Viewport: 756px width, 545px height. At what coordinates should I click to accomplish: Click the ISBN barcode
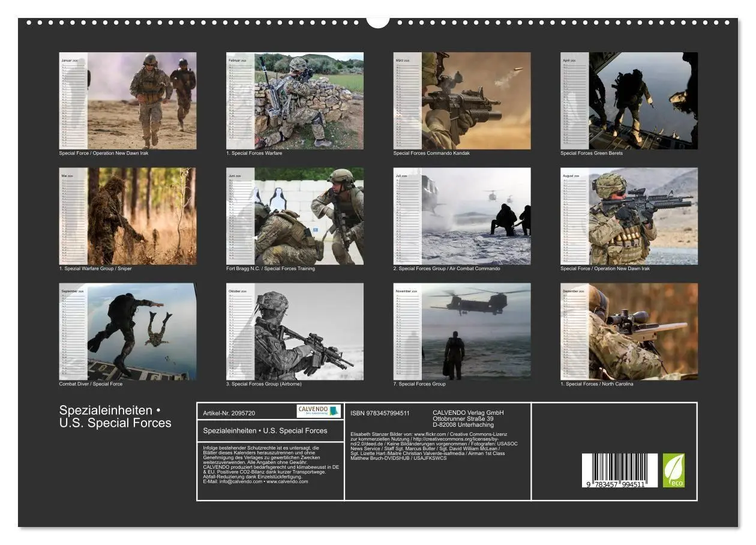click(619, 470)
